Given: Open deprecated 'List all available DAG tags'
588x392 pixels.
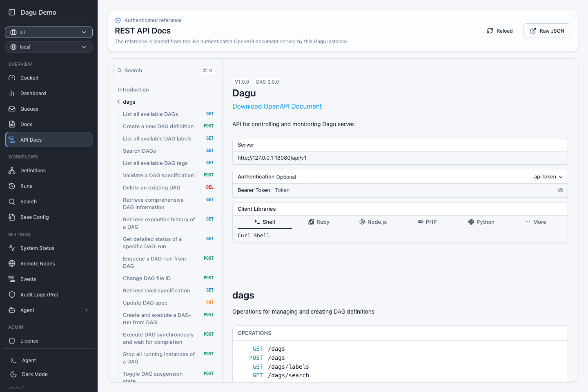Looking at the screenshot, I should pos(168,163).
